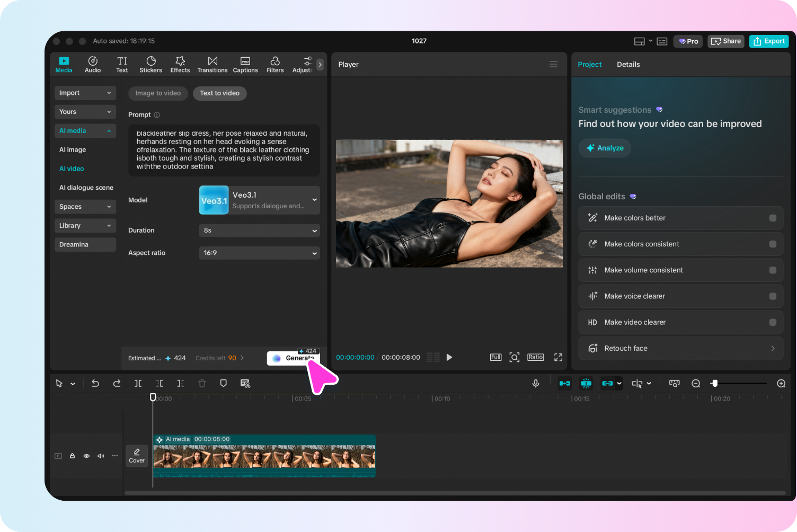797x532 pixels.
Task: Open the Filters panel
Action: tap(275, 64)
